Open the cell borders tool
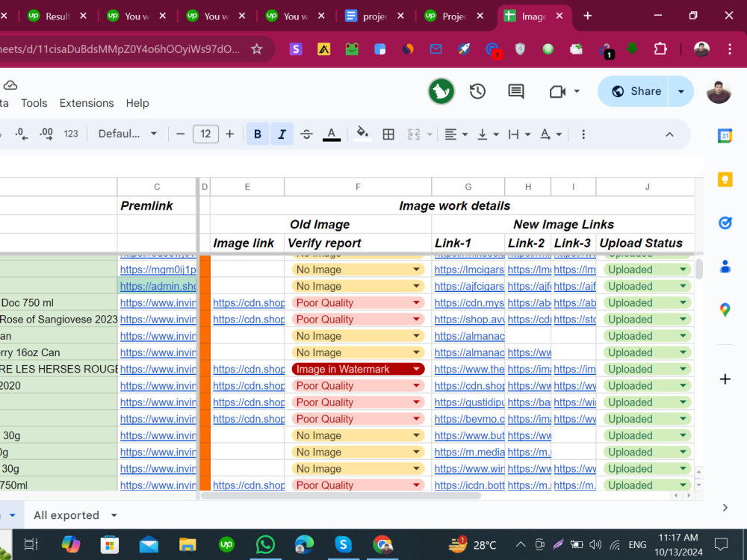Screen dimensions: 747x560 pos(388,134)
